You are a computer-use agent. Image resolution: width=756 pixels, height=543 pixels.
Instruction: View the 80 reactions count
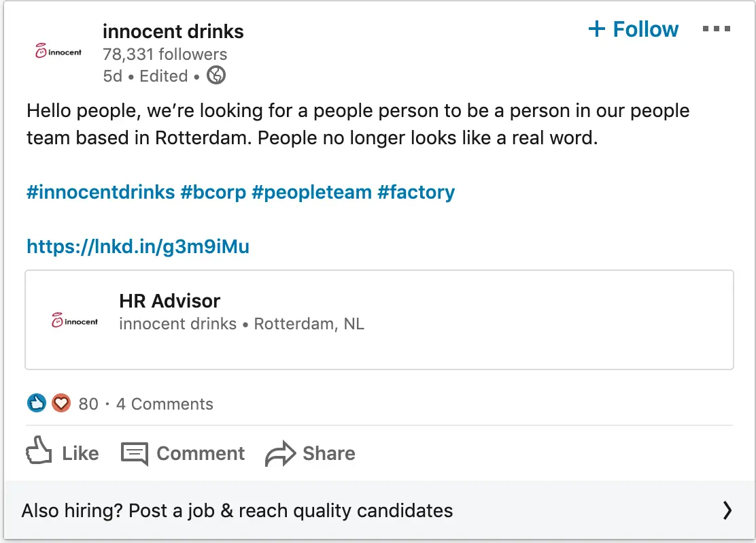[x=88, y=404]
